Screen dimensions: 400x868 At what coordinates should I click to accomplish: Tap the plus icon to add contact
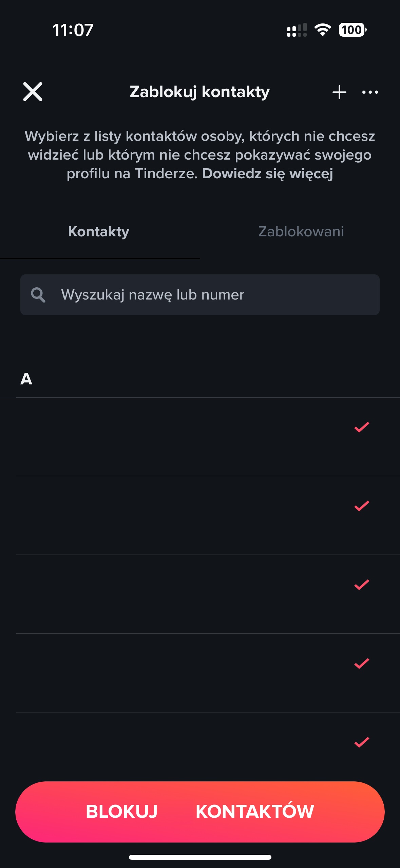coord(339,92)
